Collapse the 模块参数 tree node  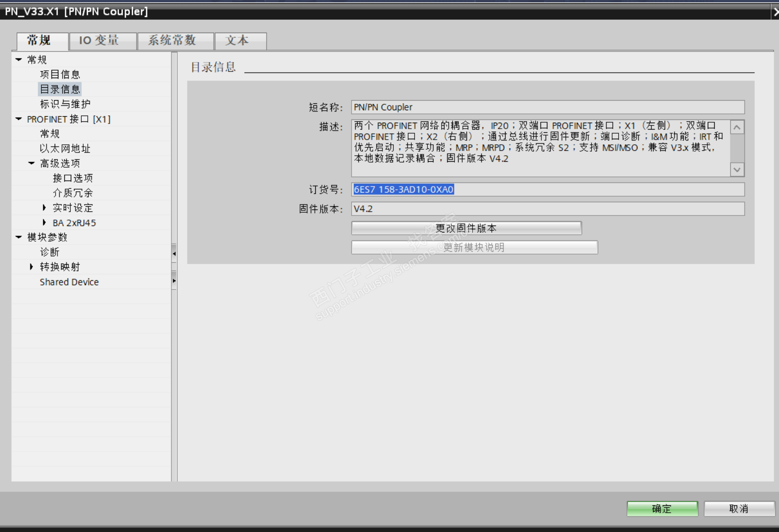(19, 237)
